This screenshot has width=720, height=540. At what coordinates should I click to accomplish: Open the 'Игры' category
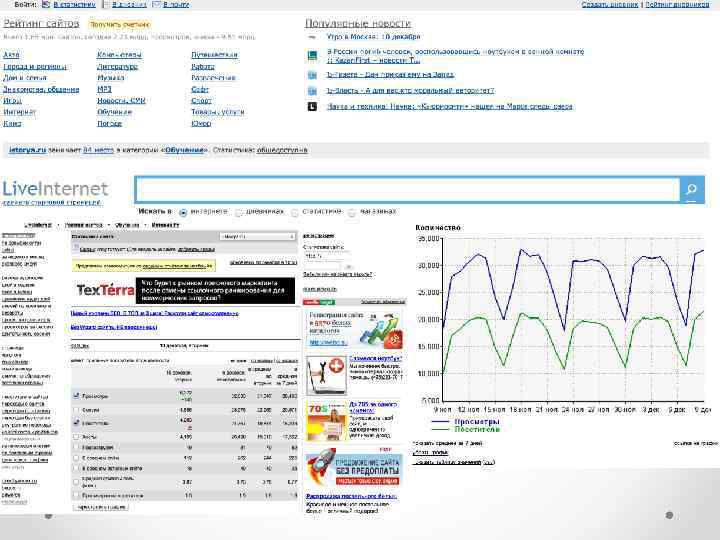point(12,101)
